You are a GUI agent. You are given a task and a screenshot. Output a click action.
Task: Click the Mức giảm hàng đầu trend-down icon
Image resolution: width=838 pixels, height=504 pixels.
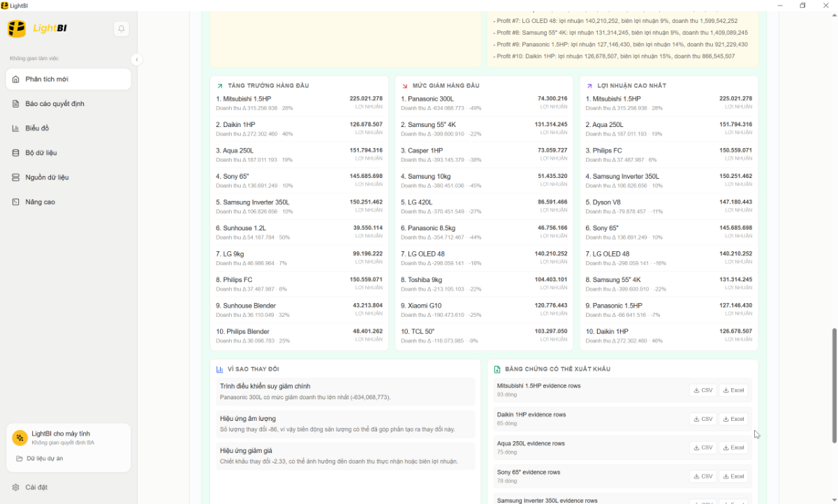coord(405,86)
